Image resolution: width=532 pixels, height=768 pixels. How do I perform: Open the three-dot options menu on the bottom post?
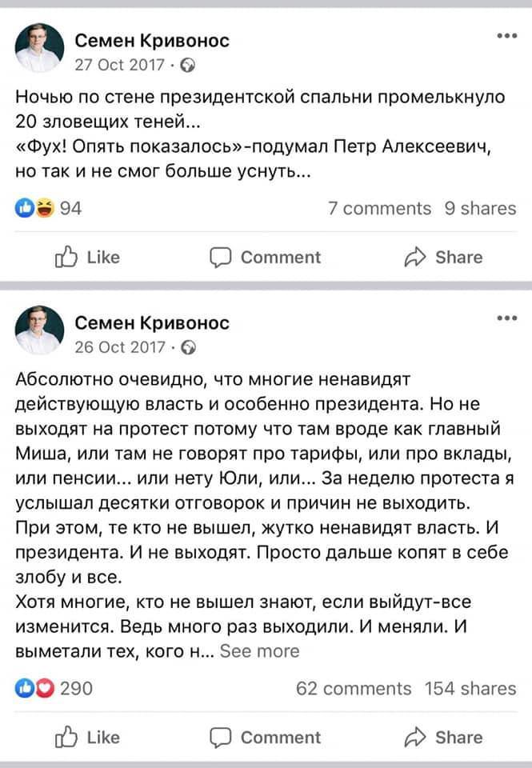506,316
